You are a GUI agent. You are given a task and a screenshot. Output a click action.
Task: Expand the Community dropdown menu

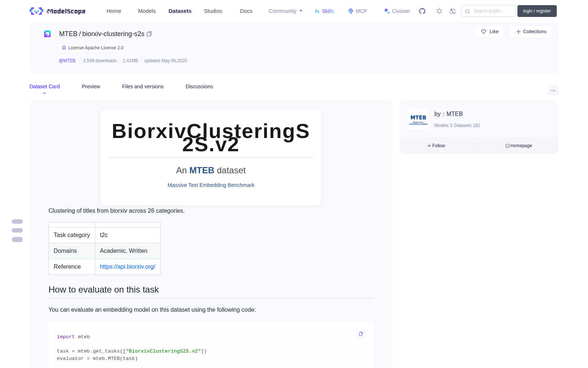(286, 11)
